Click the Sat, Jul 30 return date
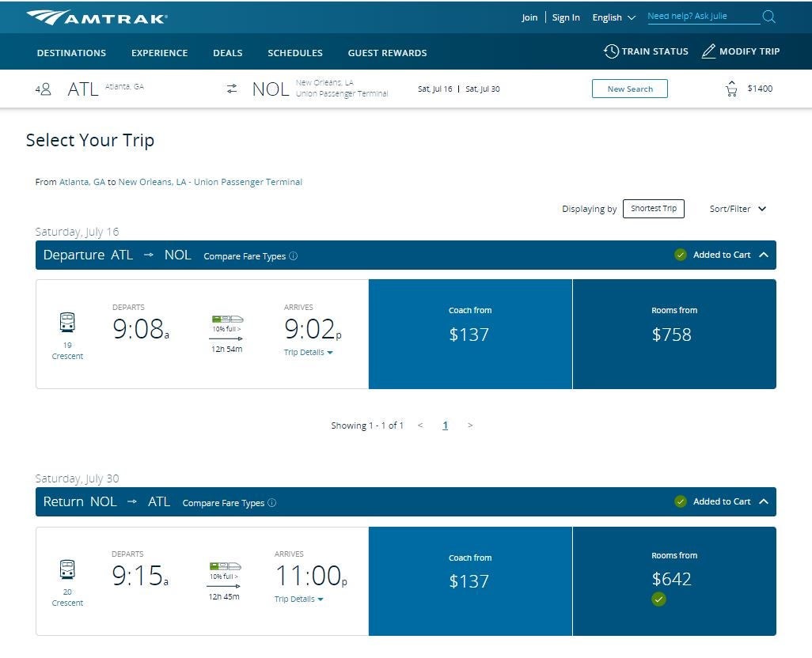Image resolution: width=812 pixels, height=658 pixels. click(x=483, y=89)
